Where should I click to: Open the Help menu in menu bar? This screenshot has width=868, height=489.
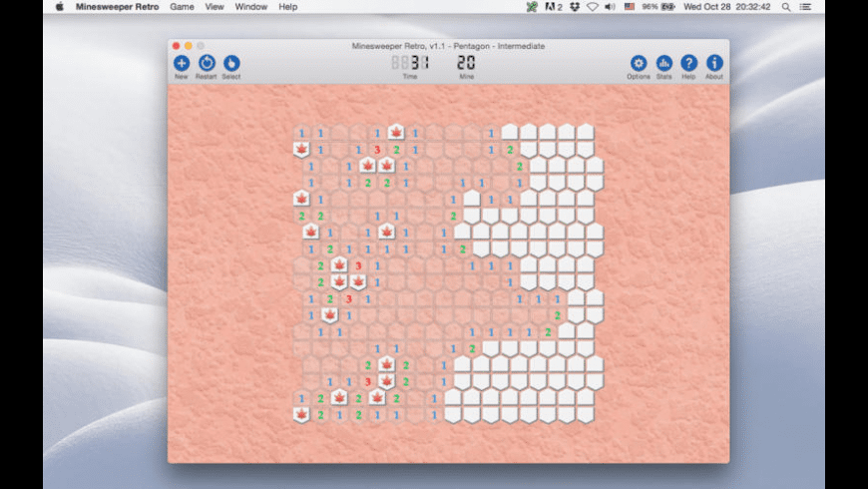tap(288, 7)
